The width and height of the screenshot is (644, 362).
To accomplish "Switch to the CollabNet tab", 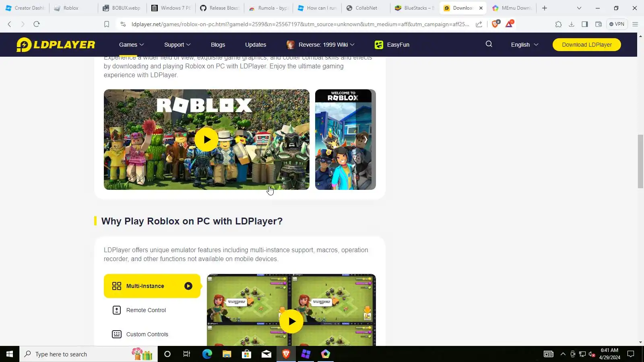I will pyautogui.click(x=365, y=8).
